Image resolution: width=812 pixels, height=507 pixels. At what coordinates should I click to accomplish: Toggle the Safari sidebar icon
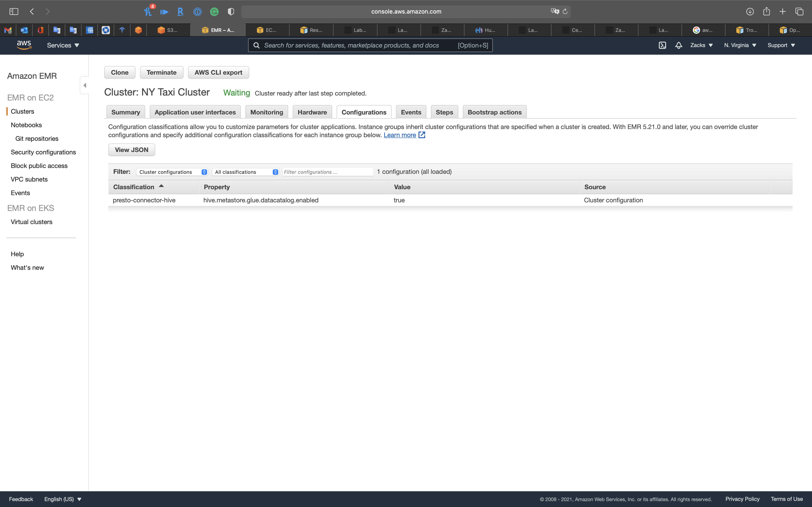pos(14,11)
